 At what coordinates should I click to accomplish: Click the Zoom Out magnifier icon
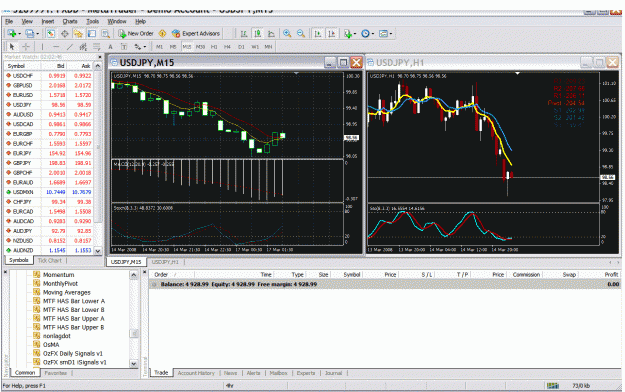click(x=301, y=33)
